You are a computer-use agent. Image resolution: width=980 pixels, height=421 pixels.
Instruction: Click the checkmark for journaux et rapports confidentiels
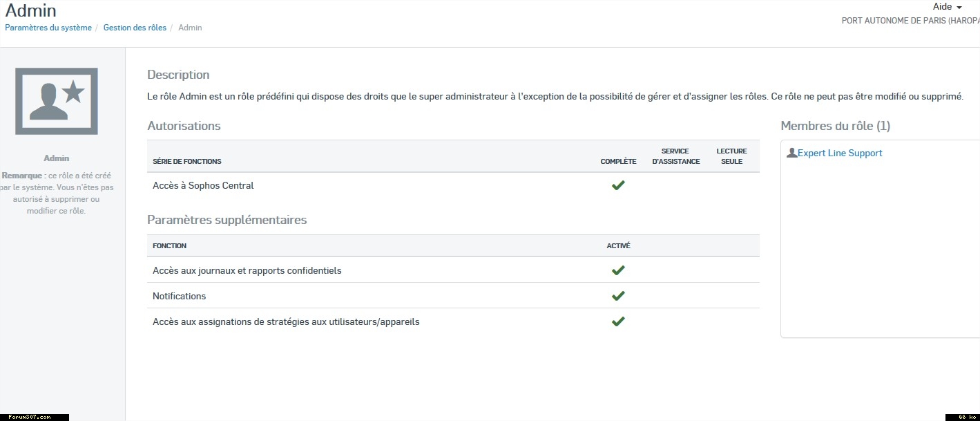[618, 270]
